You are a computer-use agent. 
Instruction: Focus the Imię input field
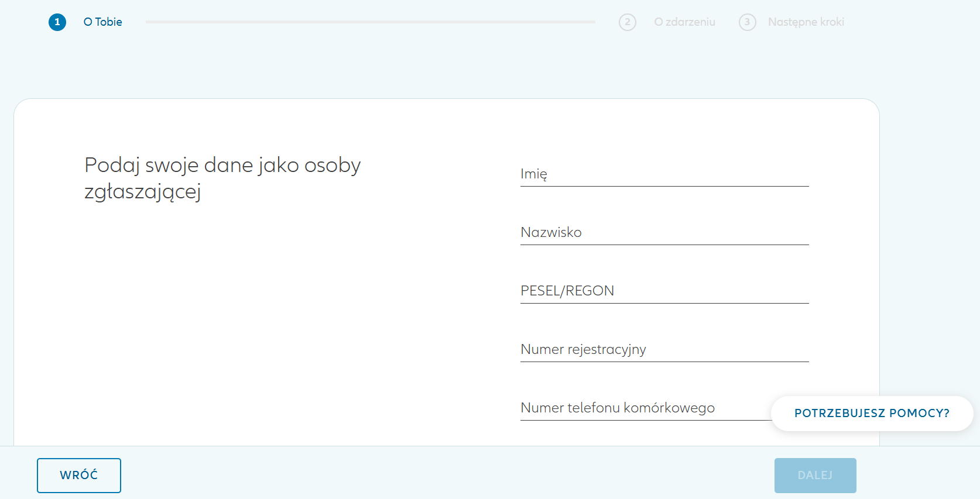pos(664,174)
